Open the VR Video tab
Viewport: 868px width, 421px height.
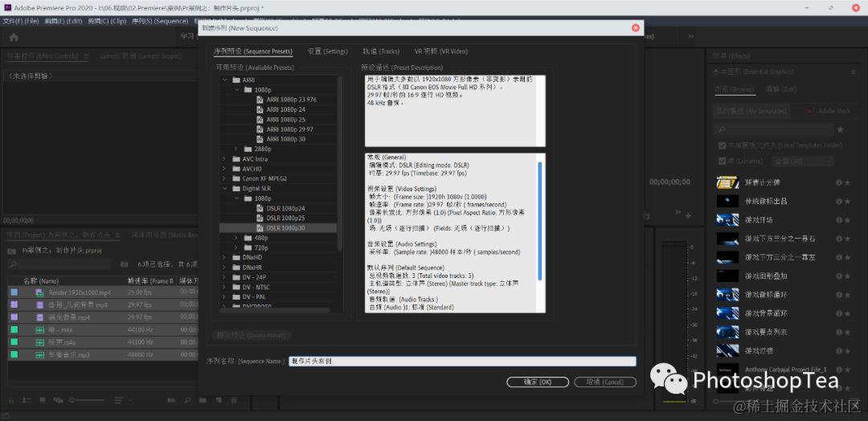click(x=440, y=51)
